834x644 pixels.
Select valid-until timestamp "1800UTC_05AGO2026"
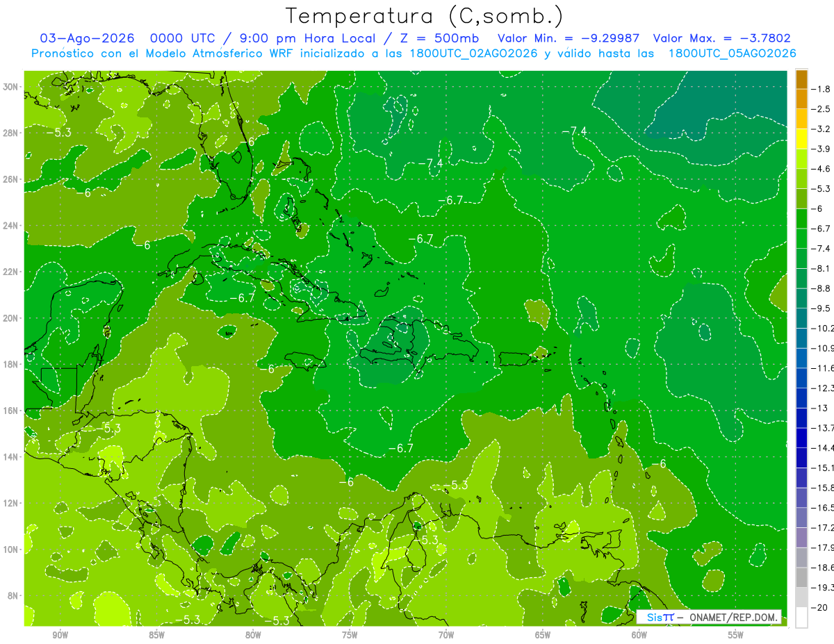click(x=732, y=53)
